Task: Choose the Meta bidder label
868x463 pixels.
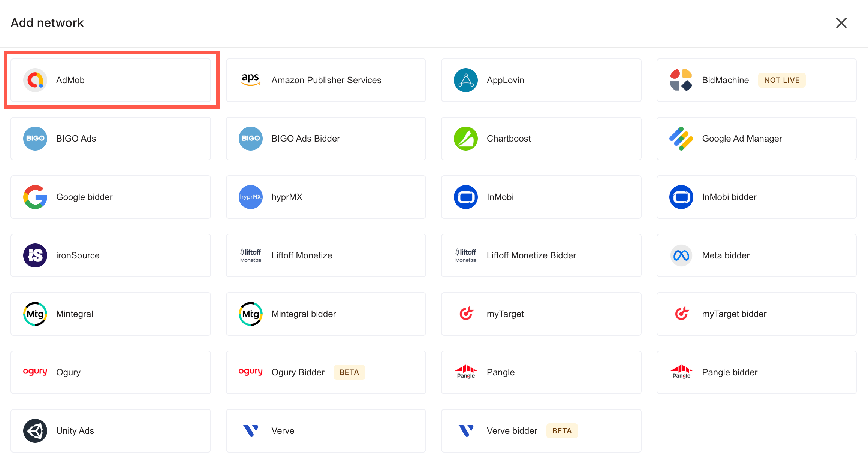Action: [x=726, y=255]
